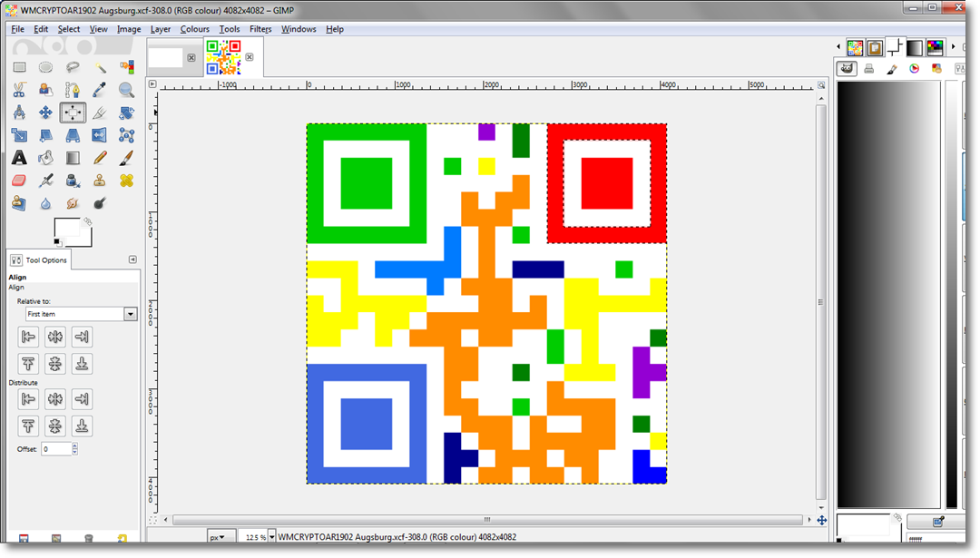Click the Offset value input field
Screen dimensions: 980x558
[56, 448]
